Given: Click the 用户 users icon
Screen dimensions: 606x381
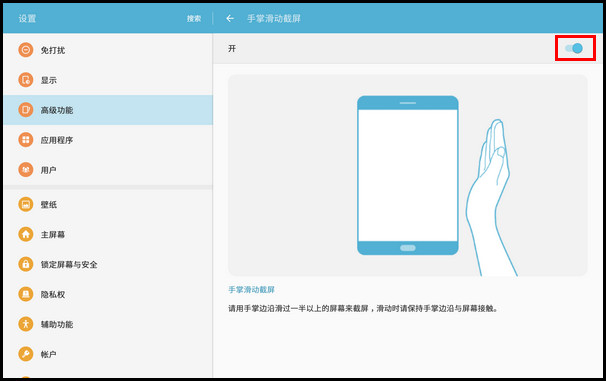Looking at the screenshot, I should (26, 170).
